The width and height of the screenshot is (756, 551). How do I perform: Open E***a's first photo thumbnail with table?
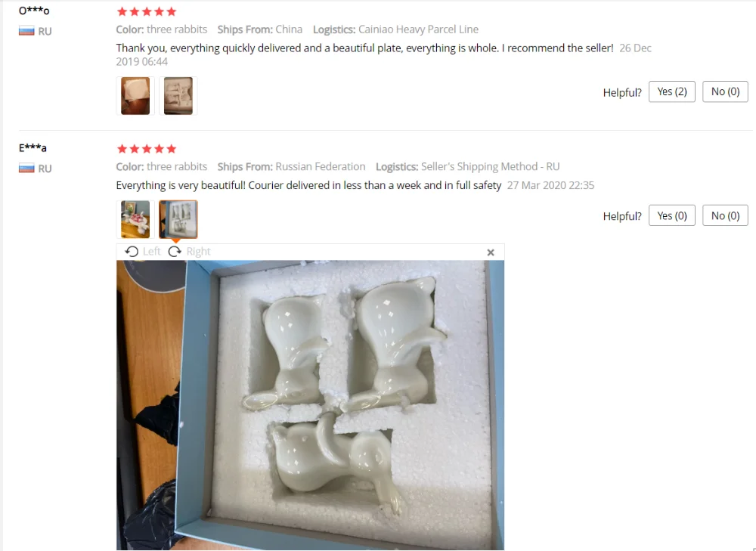[135, 219]
